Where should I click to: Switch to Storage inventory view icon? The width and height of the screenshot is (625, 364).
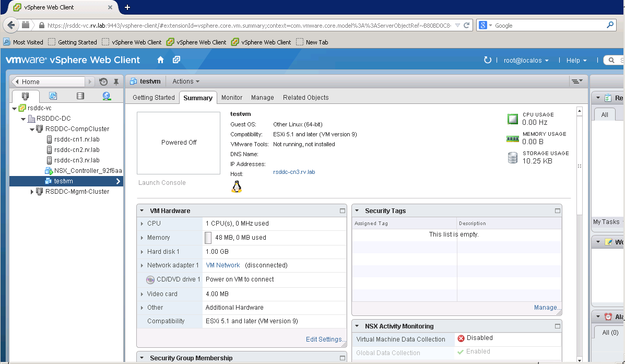(x=80, y=96)
